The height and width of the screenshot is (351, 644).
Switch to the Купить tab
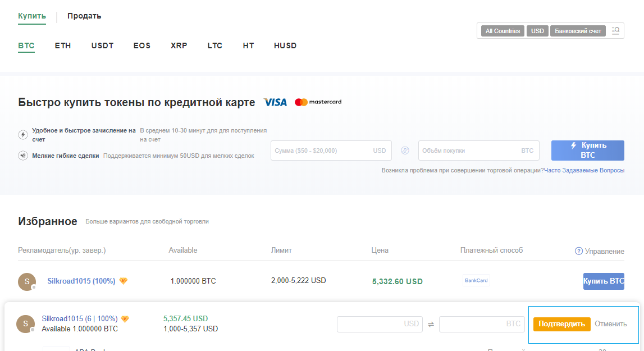[x=32, y=16]
